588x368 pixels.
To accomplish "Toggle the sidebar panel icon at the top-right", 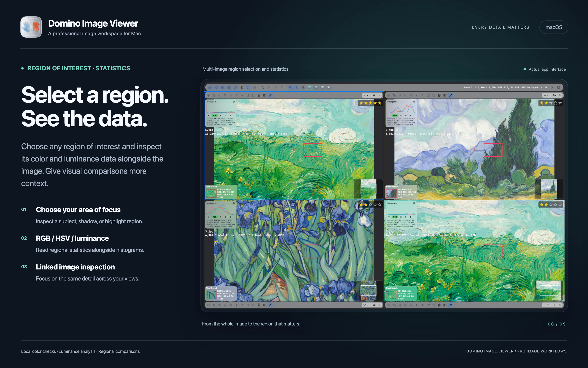I will click(x=559, y=87).
